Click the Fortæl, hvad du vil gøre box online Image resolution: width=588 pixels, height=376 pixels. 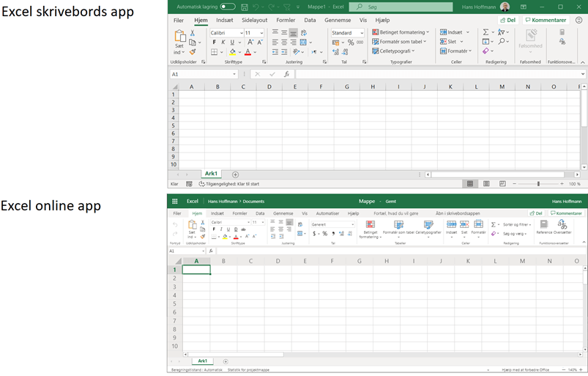(395, 213)
